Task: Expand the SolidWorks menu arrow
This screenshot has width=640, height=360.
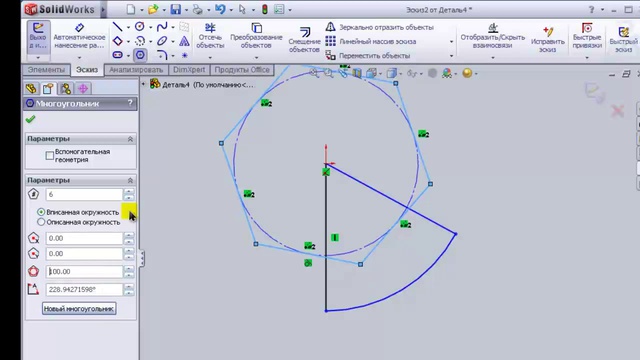Action: pyautogui.click(x=103, y=9)
